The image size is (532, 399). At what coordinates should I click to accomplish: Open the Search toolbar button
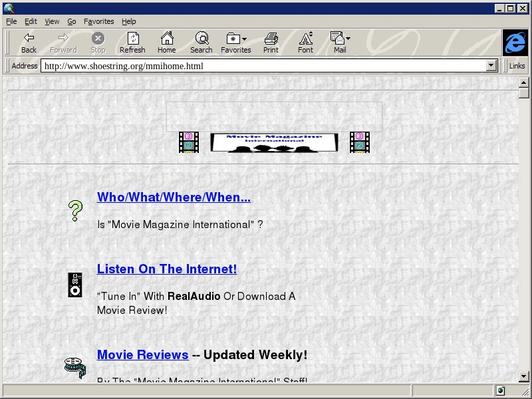(201, 43)
